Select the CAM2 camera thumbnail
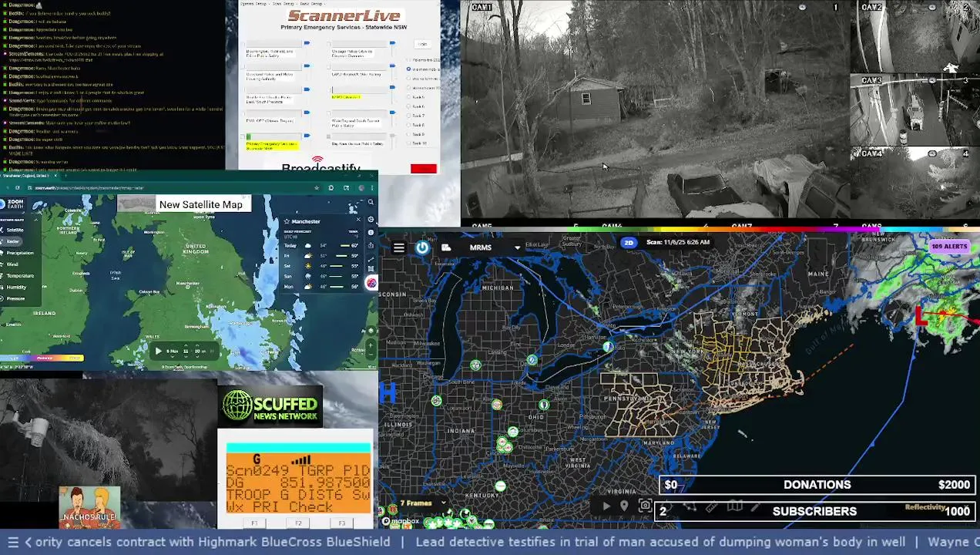980x555 pixels. 915,38
